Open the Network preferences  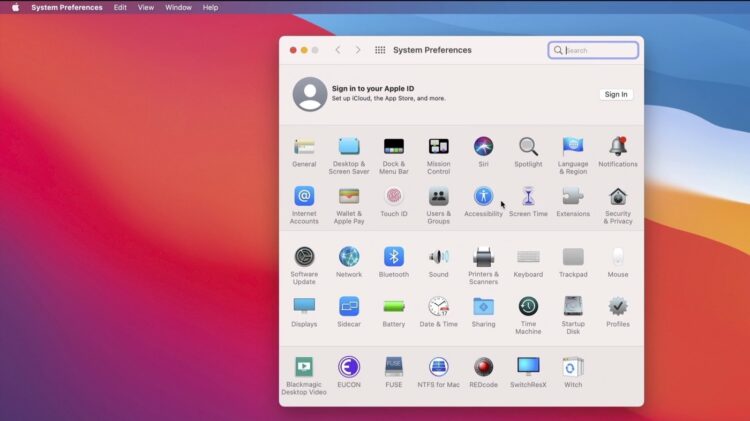coord(349,257)
